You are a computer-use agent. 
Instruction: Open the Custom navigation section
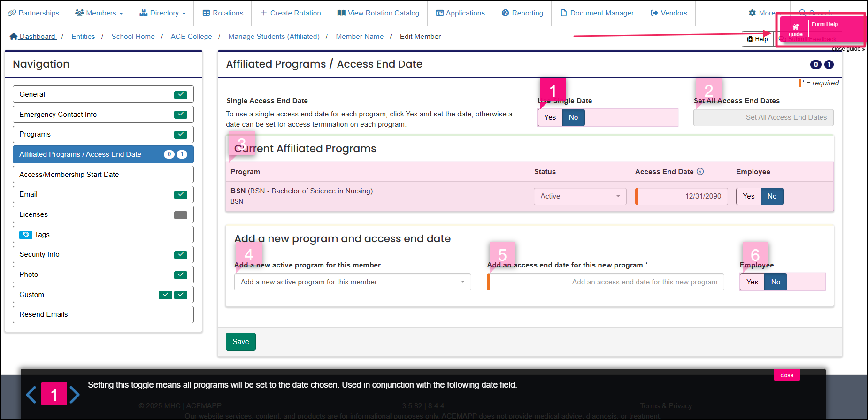point(103,295)
